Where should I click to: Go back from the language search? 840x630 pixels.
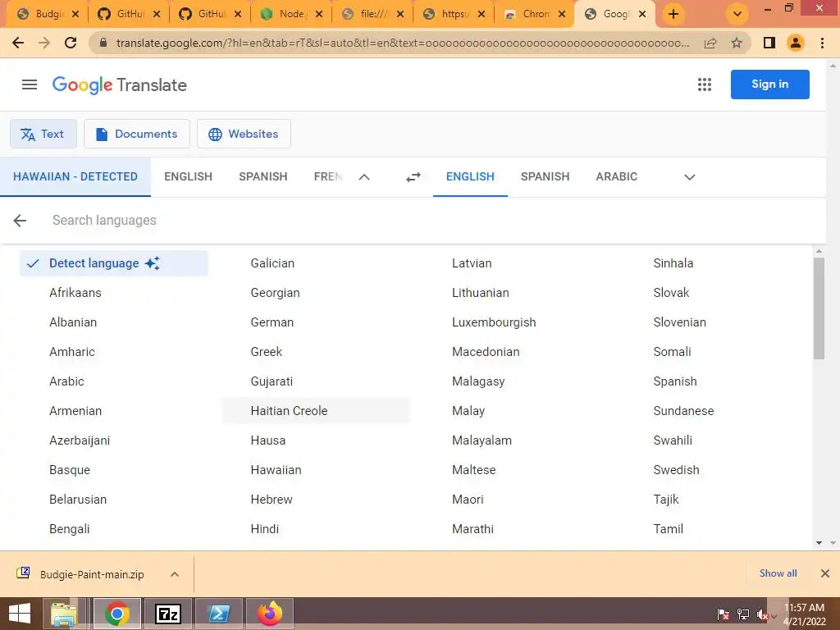20,220
